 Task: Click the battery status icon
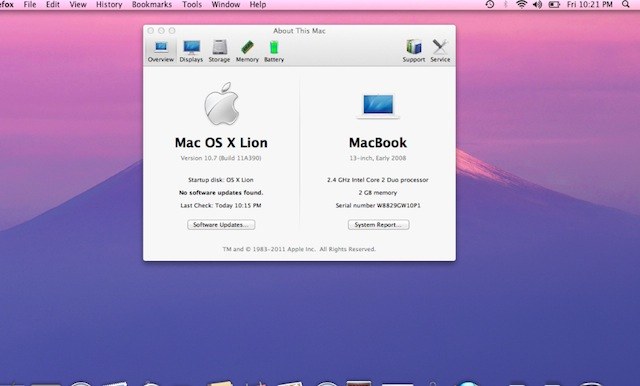[554, 4]
